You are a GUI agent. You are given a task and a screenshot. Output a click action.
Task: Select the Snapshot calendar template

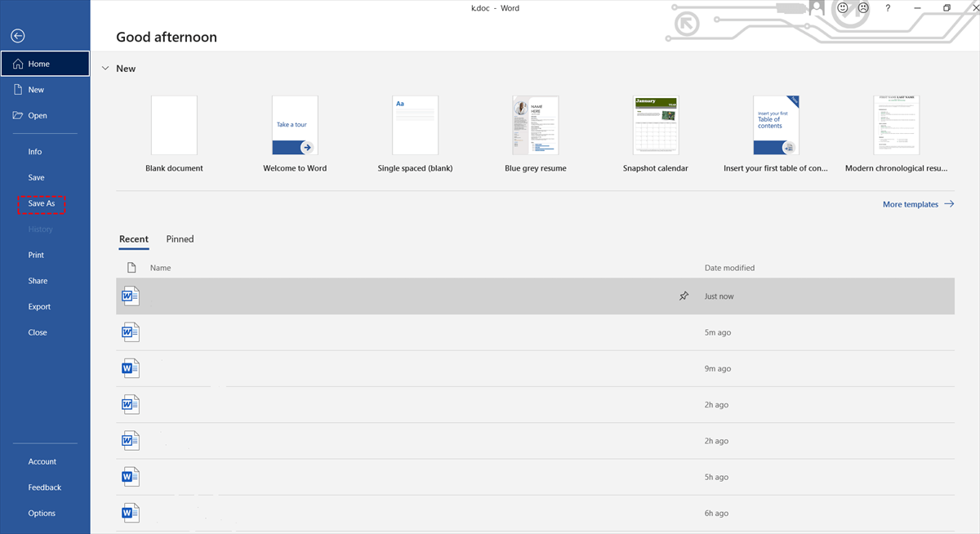656,125
